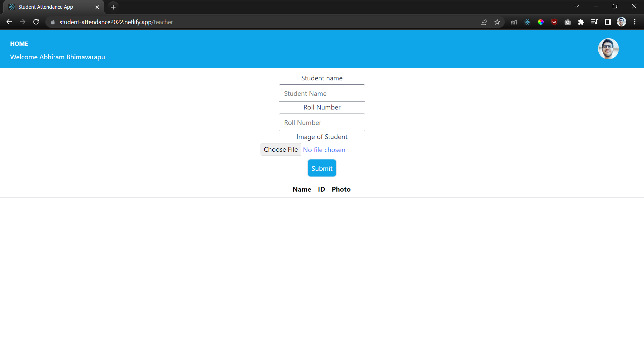Choose a file for Image of Student
The image size is (644, 345).
point(281,149)
